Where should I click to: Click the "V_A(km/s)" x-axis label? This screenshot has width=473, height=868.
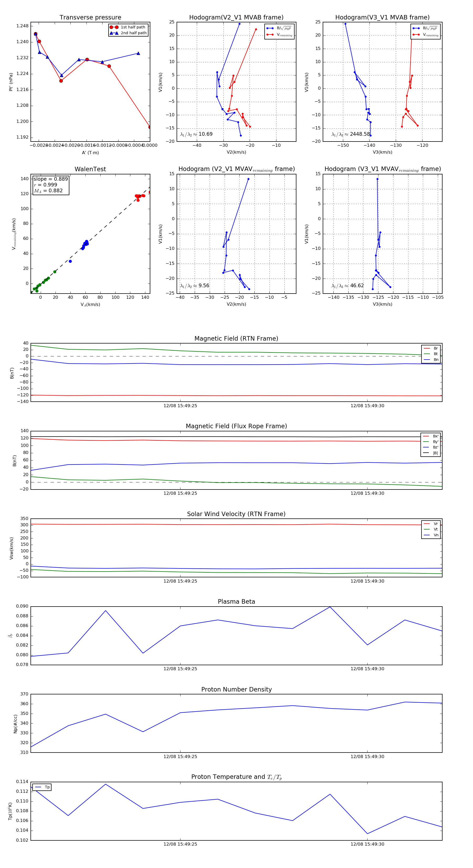(x=90, y=305)
